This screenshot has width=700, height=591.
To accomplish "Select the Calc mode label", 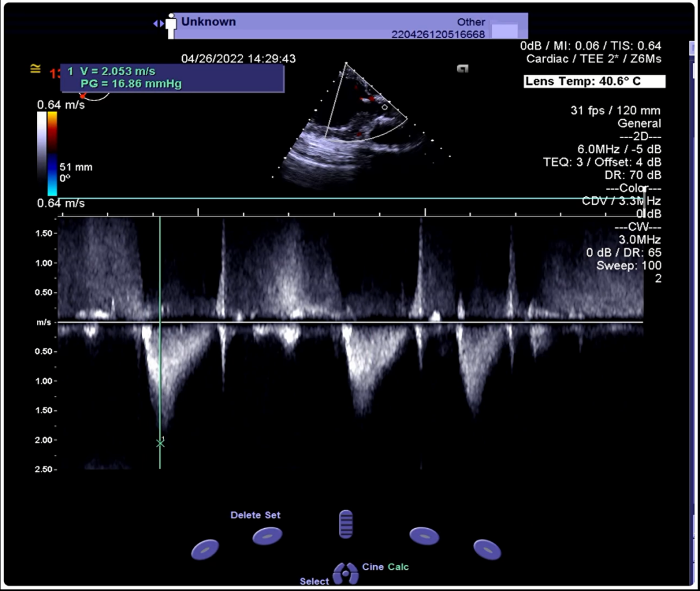I will pos(399,567).
